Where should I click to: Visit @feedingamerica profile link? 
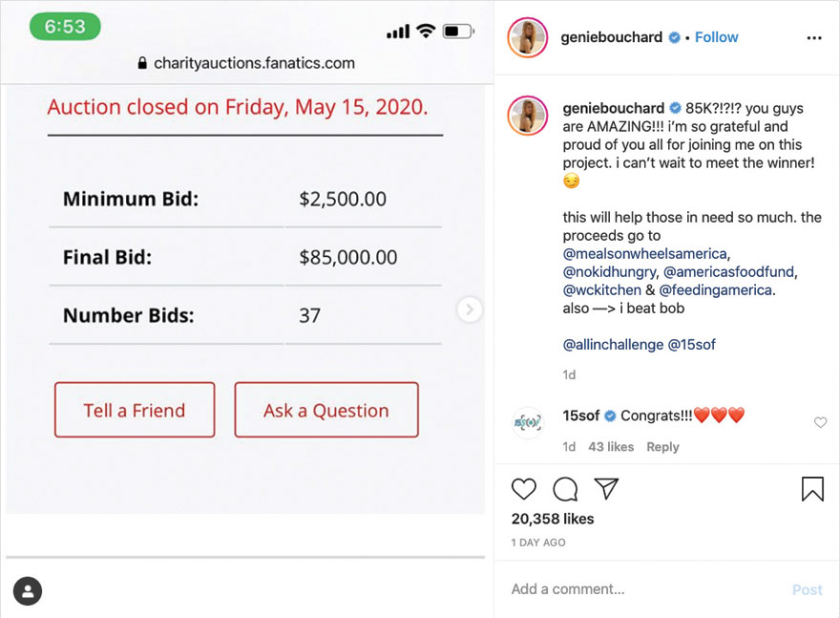coord(716,290)
